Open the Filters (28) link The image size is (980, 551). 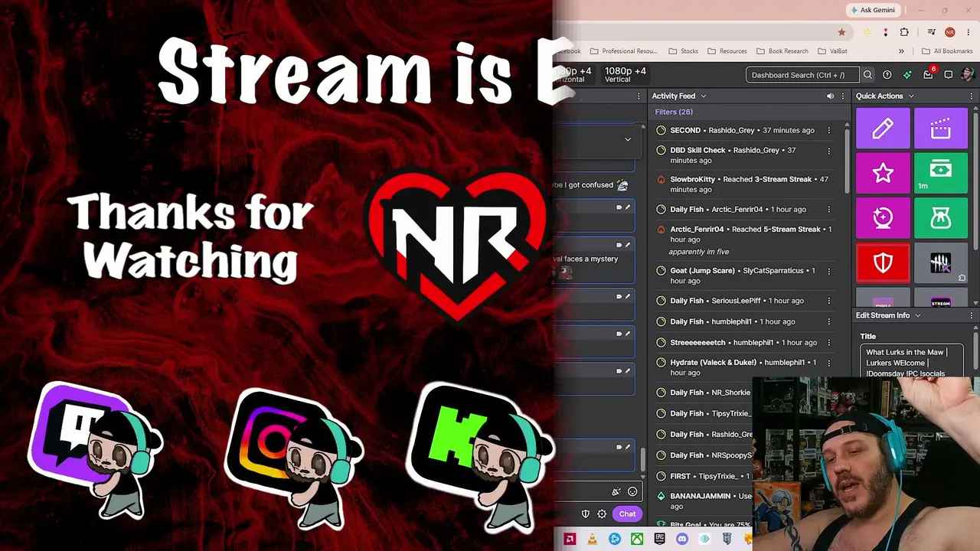click(x=674, y=112)
